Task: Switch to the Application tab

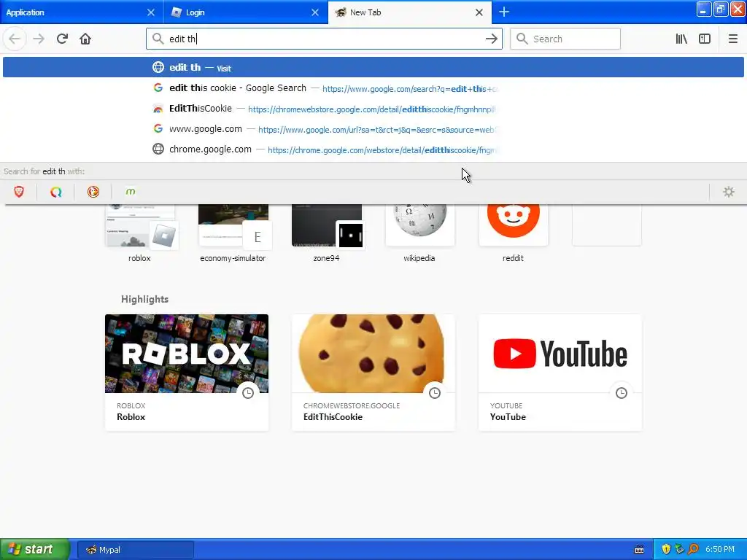Action: (82, 12)
